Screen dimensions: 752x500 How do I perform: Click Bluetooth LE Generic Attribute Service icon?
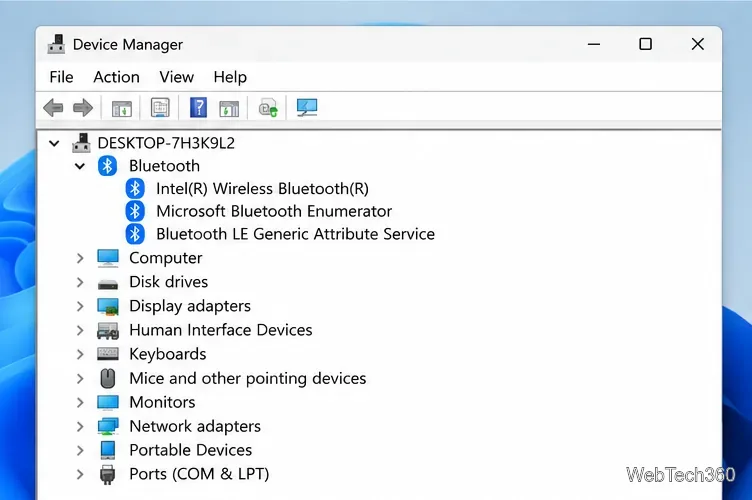pyautogui.click(x=135, y=234)
